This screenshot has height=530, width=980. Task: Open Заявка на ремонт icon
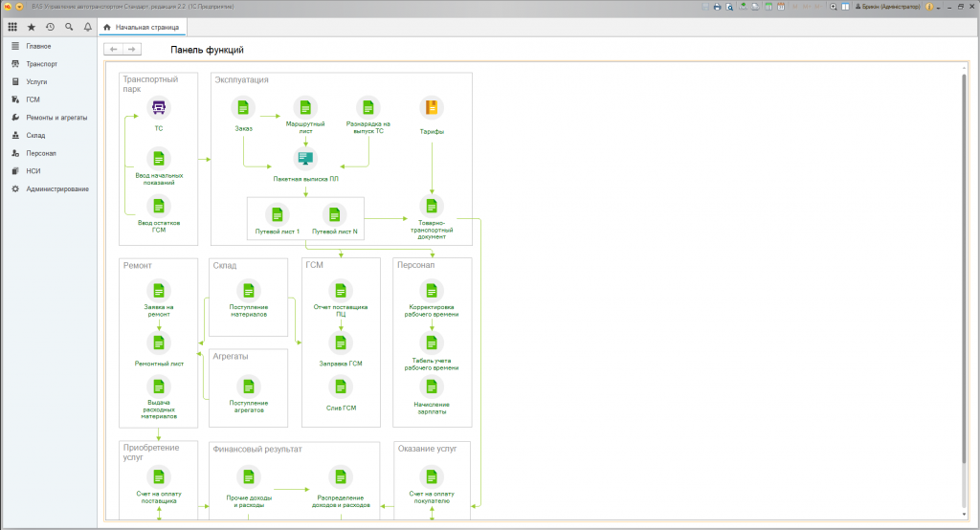click(159, 291)
